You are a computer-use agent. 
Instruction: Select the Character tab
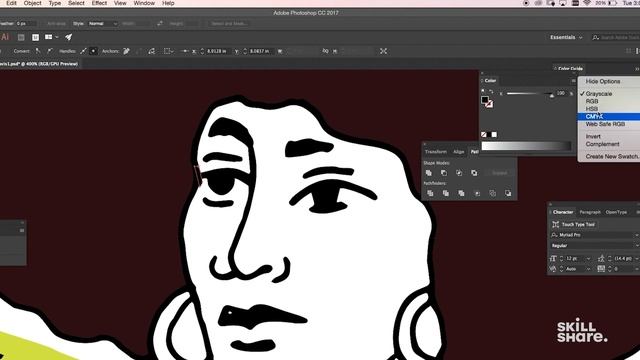pos(563,212)
